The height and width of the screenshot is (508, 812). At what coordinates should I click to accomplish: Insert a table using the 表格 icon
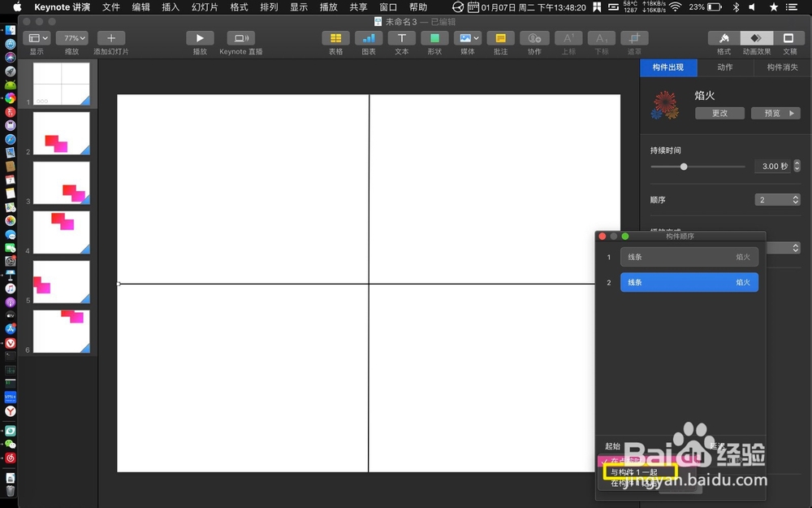pyautogui.click(x=335, y=38)
